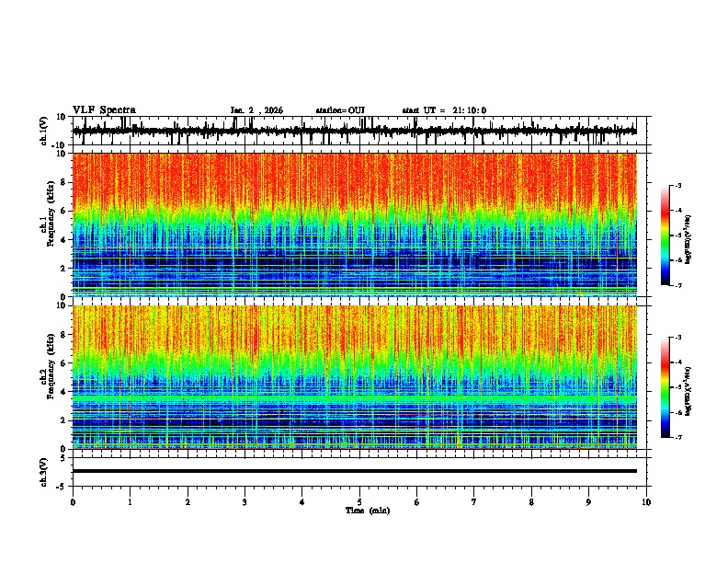The height and width of the screenshot is (563, 728).
Task: Click the log(PSD) label of the ch.1 color bar
Action: [x=688, y=240]
